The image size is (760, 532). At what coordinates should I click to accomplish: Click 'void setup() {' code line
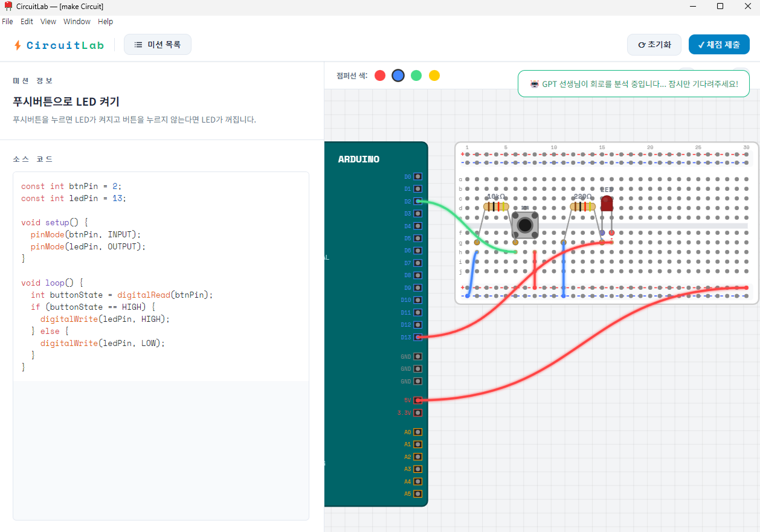(x=55, y=222)
